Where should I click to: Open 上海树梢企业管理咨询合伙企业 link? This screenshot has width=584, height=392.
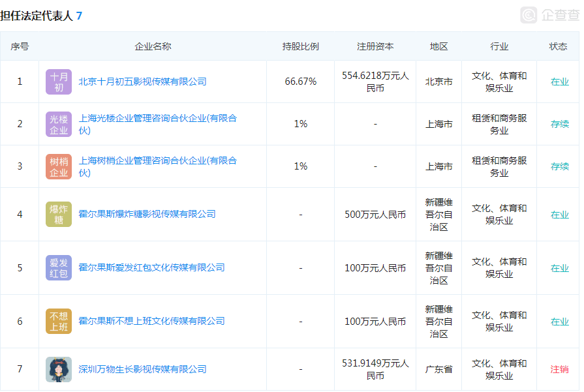click(x=157, y=167)
